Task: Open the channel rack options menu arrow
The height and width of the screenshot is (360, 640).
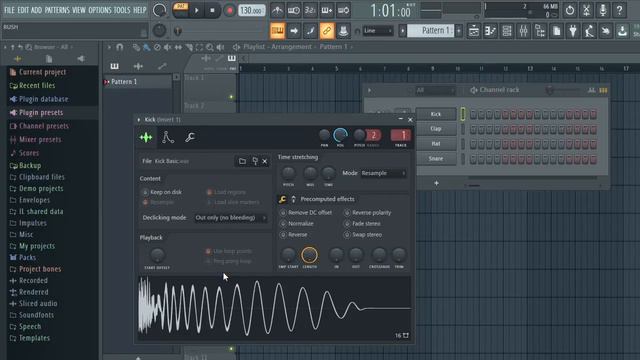Action: pyautogui.click(x=369, y=90)
